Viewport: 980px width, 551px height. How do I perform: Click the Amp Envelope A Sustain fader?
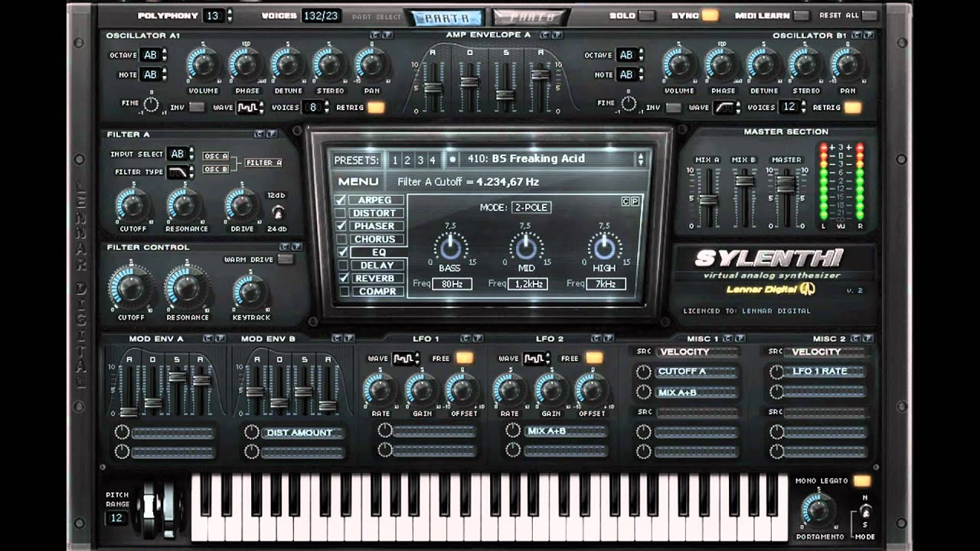505,95
